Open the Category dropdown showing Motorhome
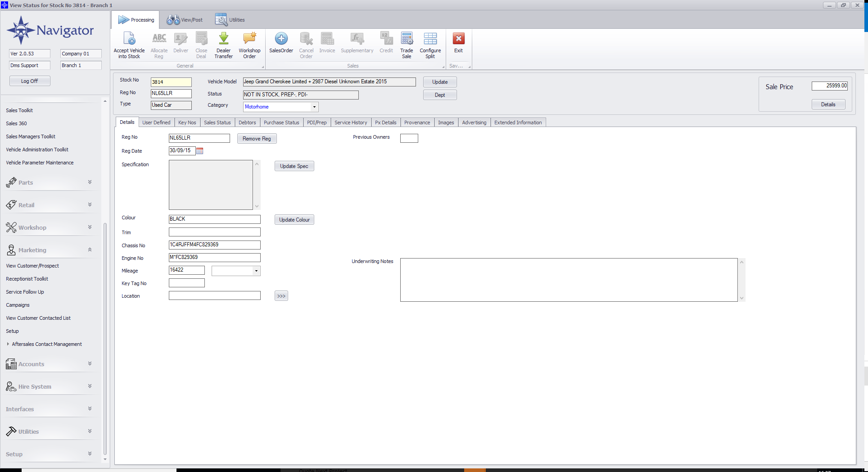Screen dimensions: 868x472 (314, 107)
